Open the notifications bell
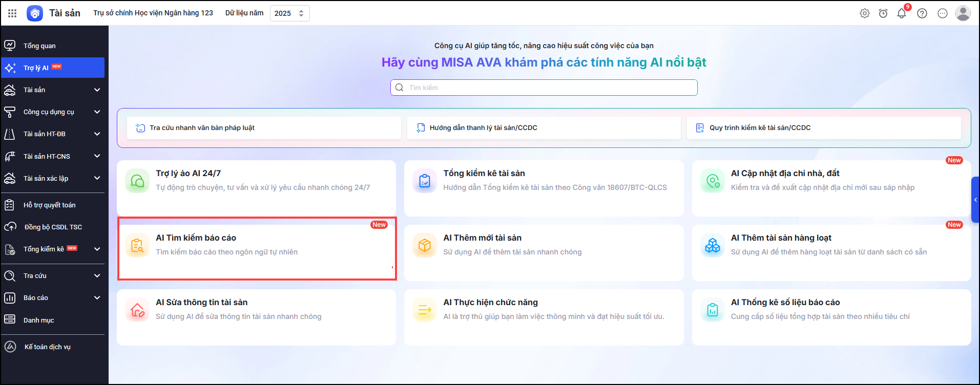980x385 pixels. pos(902,13)
